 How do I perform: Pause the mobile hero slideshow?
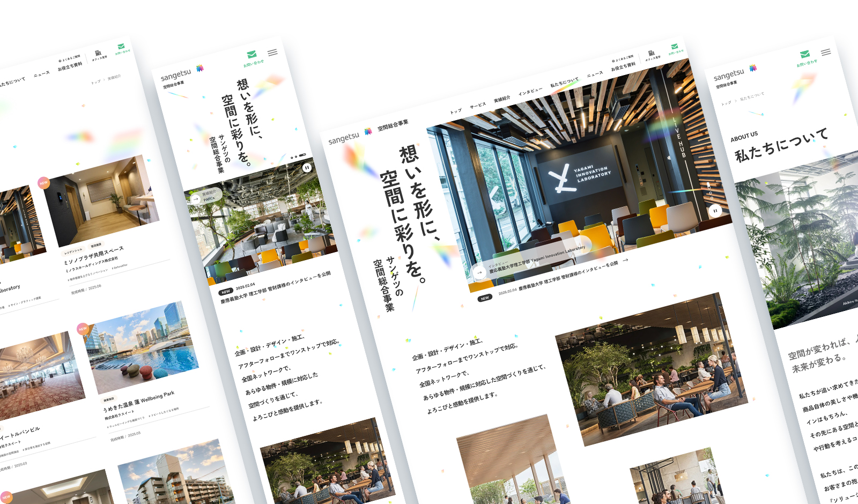click(307, 167)
